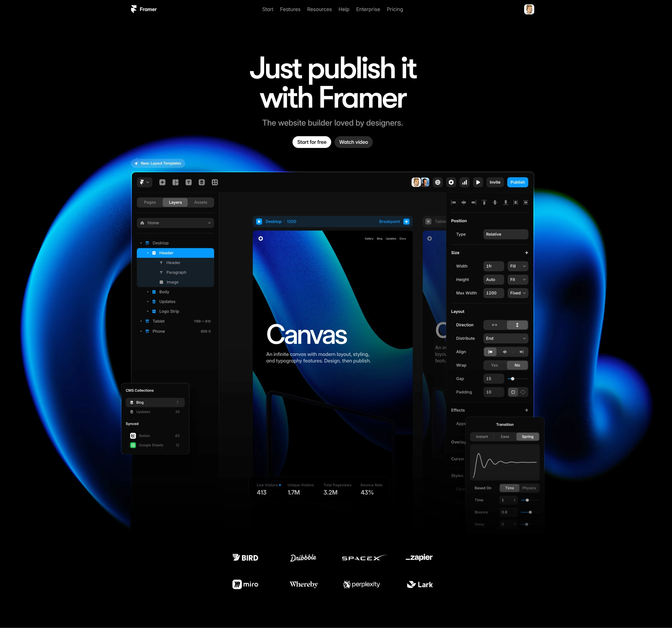Open the Distribute End dropdown in Layout

(x=505, y=338)
